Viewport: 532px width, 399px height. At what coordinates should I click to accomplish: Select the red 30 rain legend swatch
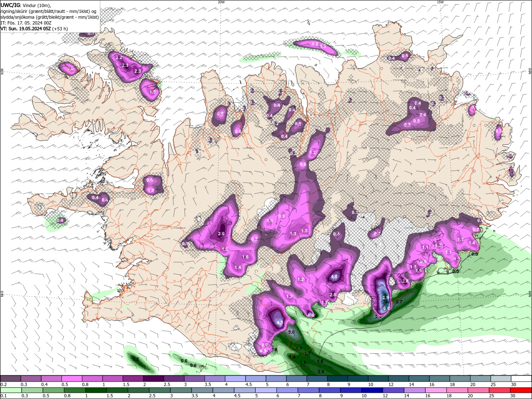(521, 390)
